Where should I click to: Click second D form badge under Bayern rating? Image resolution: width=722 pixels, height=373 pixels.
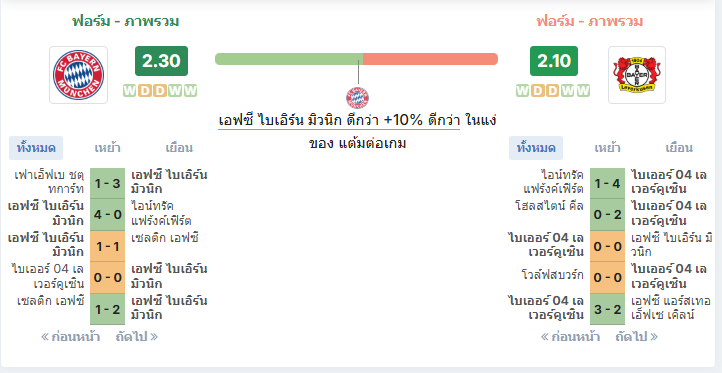point(160,91)
